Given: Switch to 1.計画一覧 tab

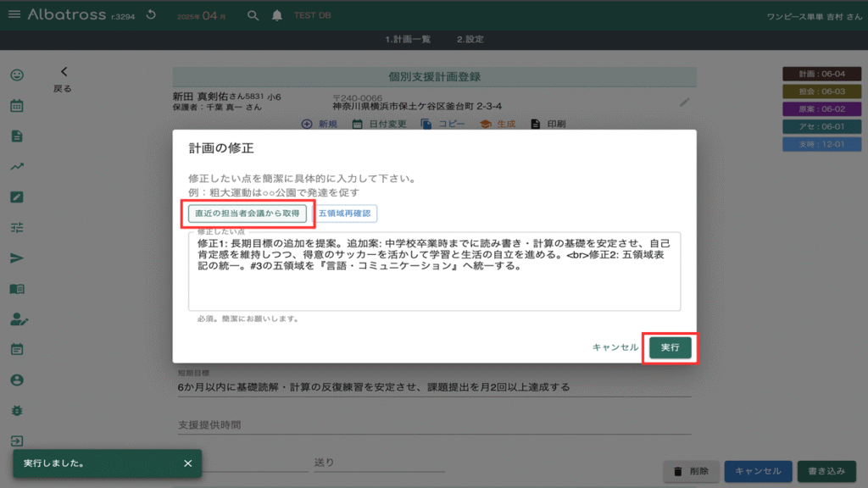Looking at the screenshot, I should pos(408,39).
